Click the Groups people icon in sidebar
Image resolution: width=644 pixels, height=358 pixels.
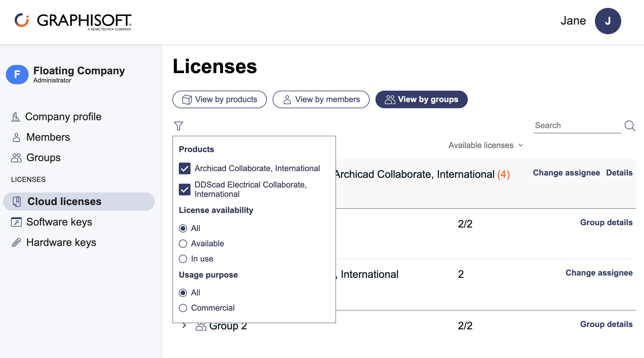point(16,158)
